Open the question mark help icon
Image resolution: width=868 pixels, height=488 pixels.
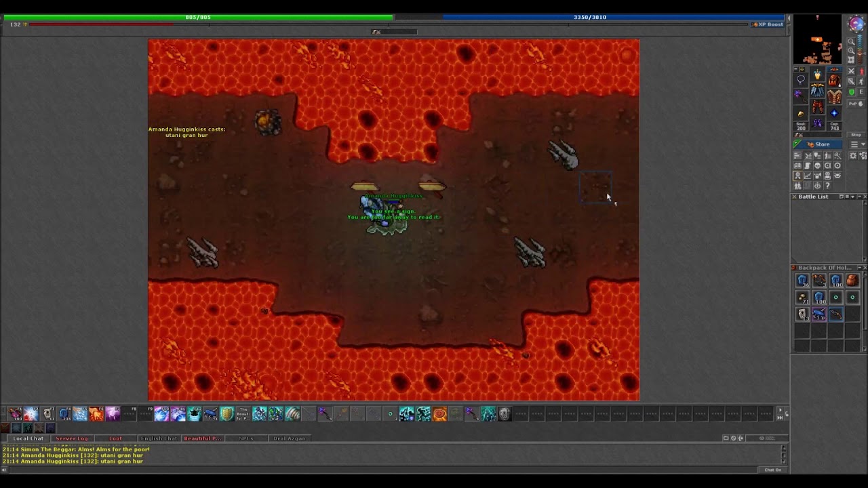[827, 185]
